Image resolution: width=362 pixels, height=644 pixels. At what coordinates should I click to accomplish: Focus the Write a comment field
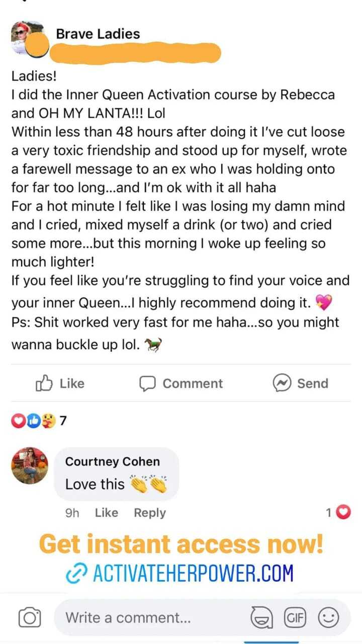pos(151,617)
